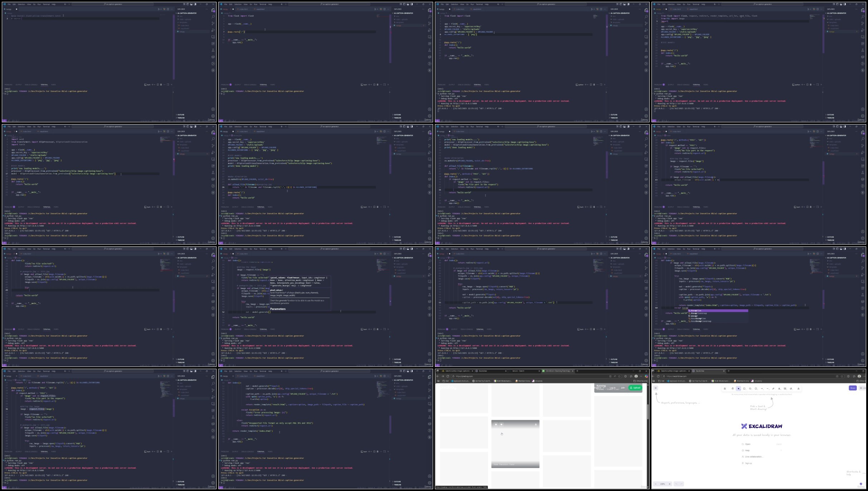Switch to the 'tensors - Search' browser tab
Viewport: 868px width, 491px height.
coord(519,371)
